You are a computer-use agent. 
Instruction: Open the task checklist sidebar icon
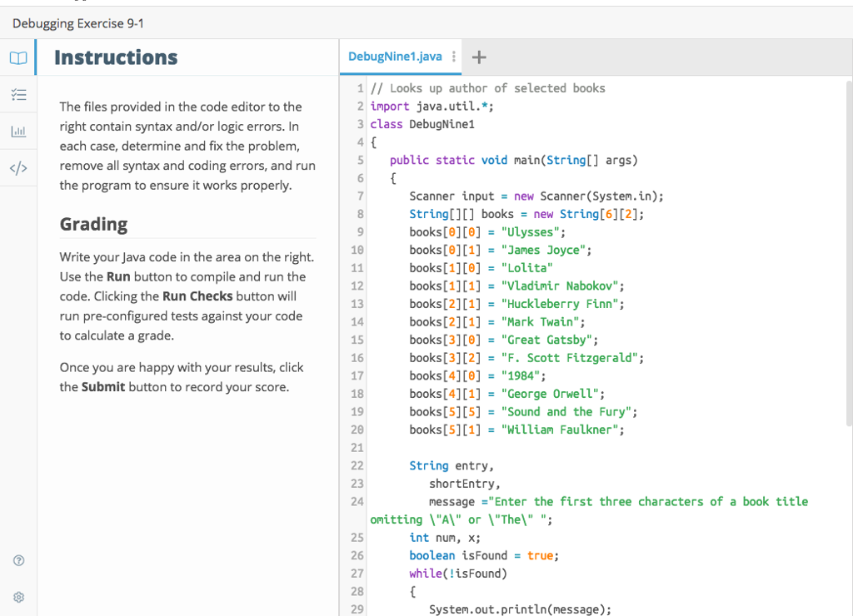[x=18, y=95]
